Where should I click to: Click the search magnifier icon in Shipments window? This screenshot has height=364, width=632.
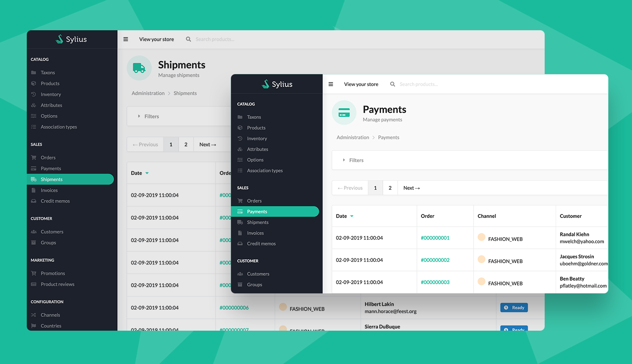tap(188, 39)
